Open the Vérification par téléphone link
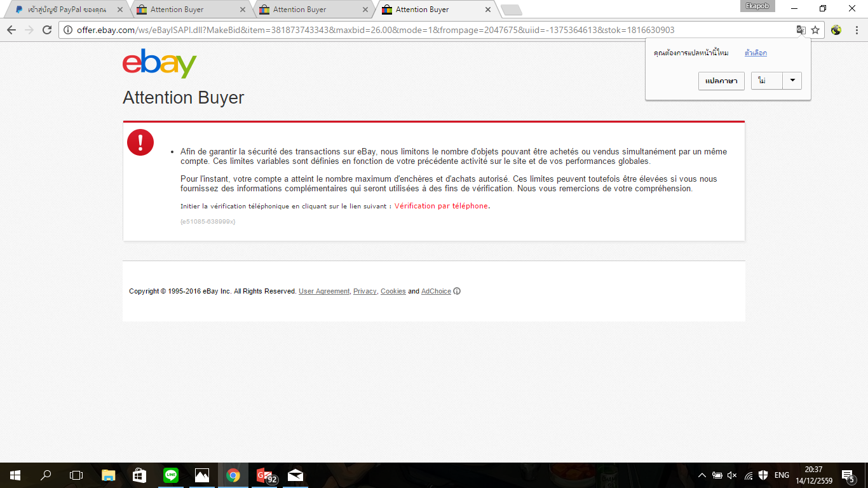 point(442,206)
